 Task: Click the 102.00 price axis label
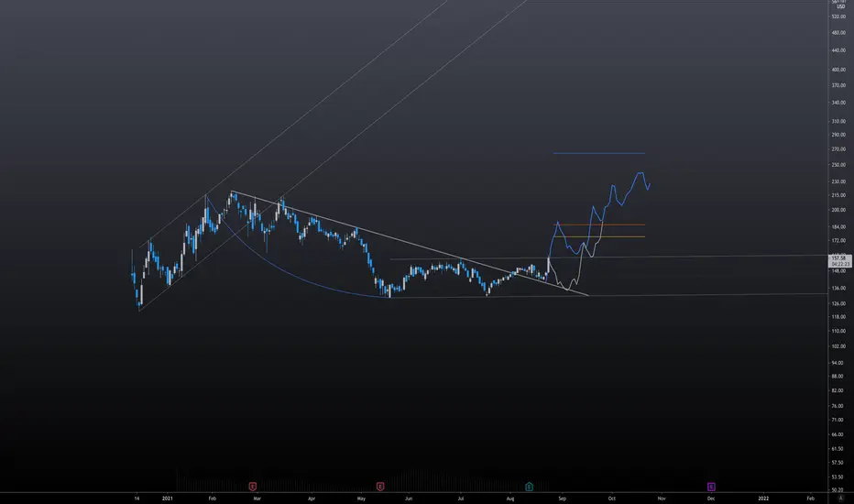point(838,346)
